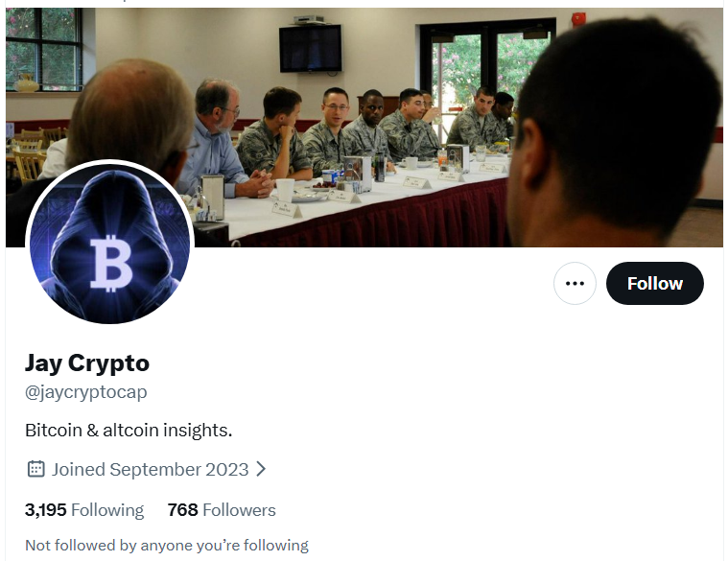This screenshot has height=561, width=728.
Task: Expand the chevron after Joined September 2023
Action: tap(262, 469)
